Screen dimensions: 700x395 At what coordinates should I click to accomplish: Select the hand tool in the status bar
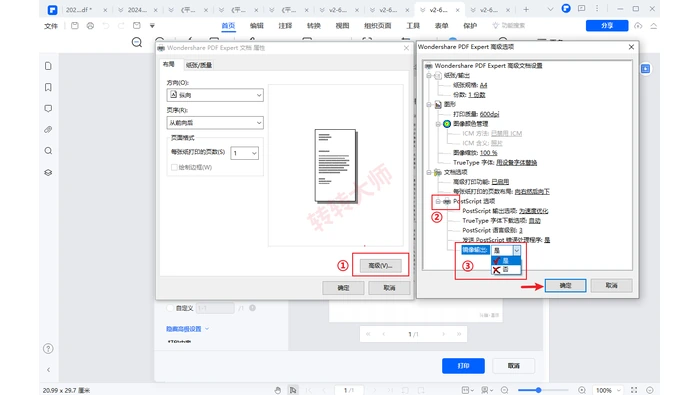[x=278, y=390]
